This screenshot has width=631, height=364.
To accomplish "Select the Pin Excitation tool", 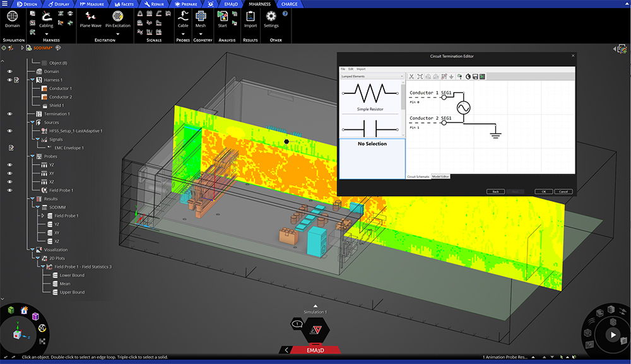I will (x=117, y=20).
